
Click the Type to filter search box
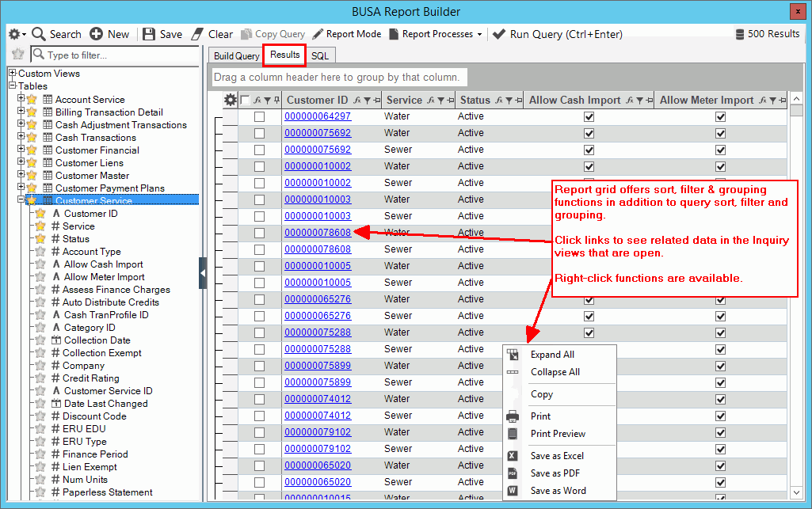pyautogui.click(x=119, y=55)
